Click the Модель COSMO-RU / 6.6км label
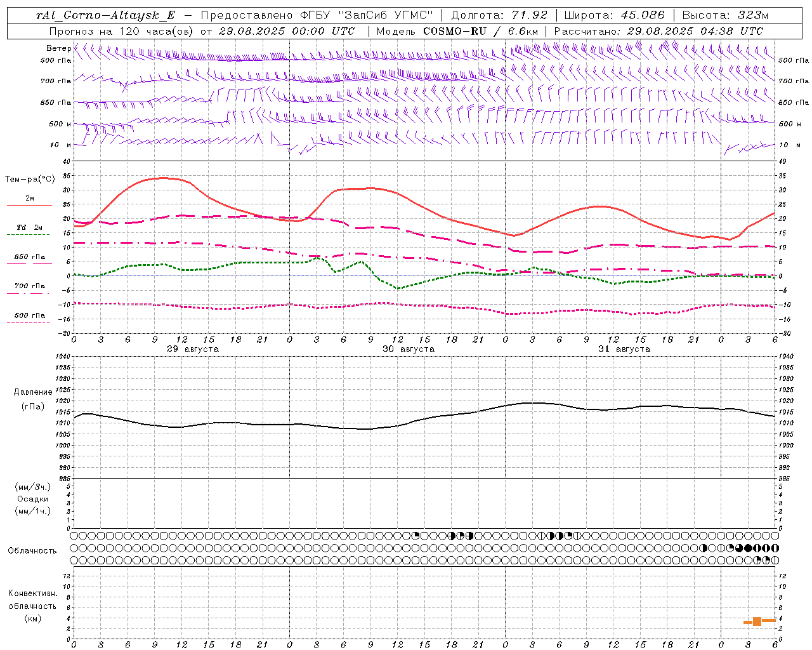 tap(457, 31)
